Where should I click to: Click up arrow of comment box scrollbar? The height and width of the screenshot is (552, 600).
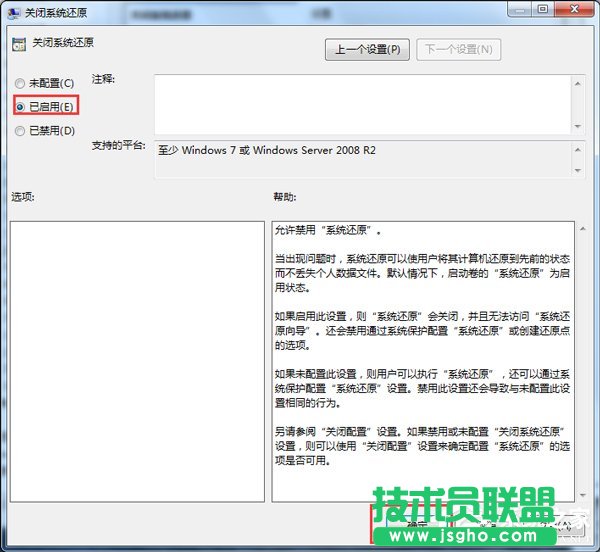pos(578,83)
